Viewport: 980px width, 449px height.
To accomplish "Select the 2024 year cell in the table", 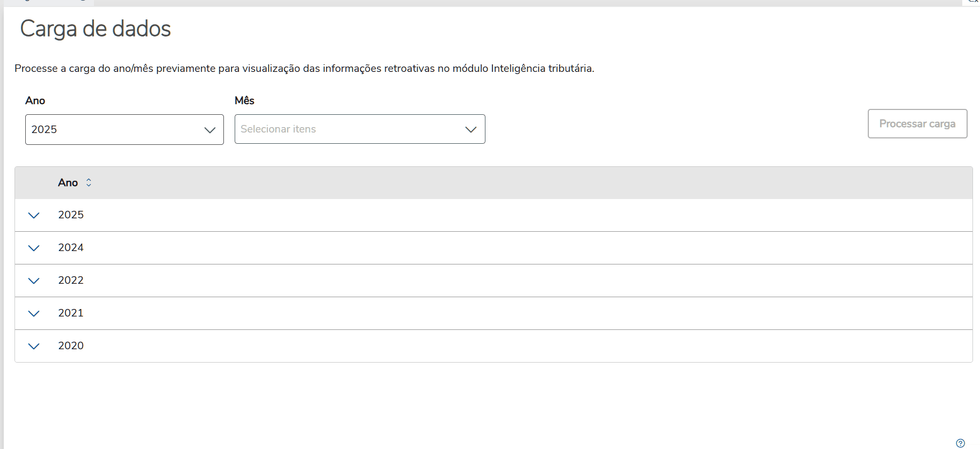I will (x=71, y=248).
